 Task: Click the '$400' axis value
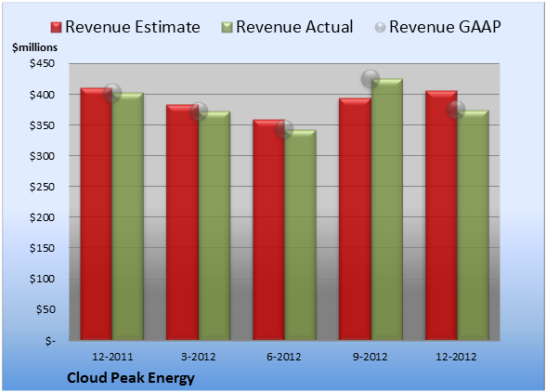pos(42,95)
